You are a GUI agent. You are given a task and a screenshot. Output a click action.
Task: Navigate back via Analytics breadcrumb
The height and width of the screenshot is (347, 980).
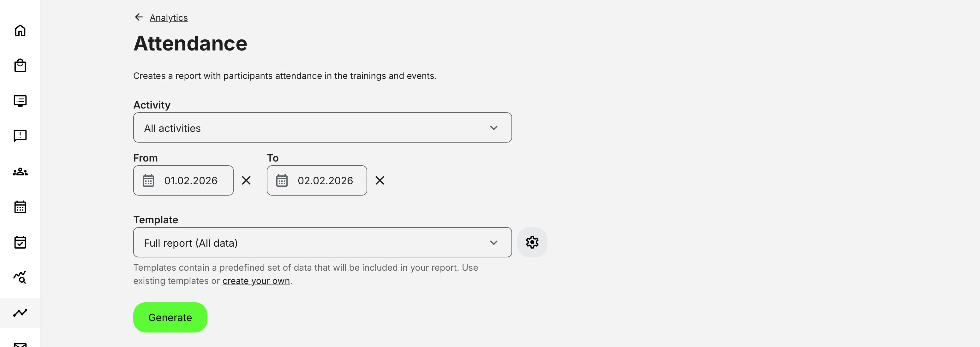(x=169, y=17)
